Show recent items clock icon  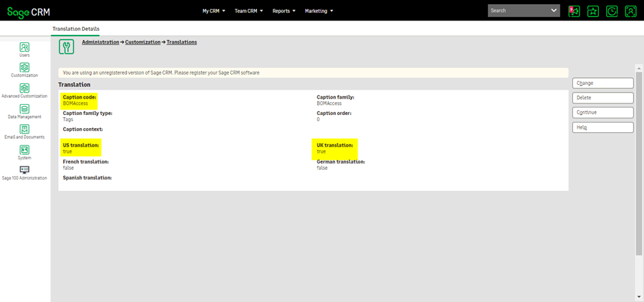(x=612, y=11)
